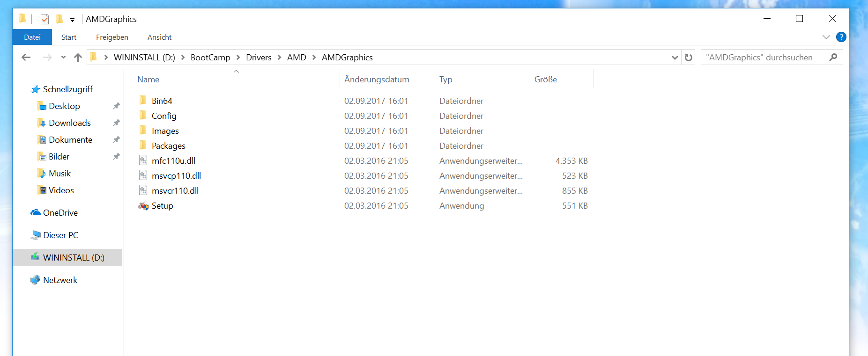Open the address bar history dropdown
The image size is (868, 356).
click(675, 58)
